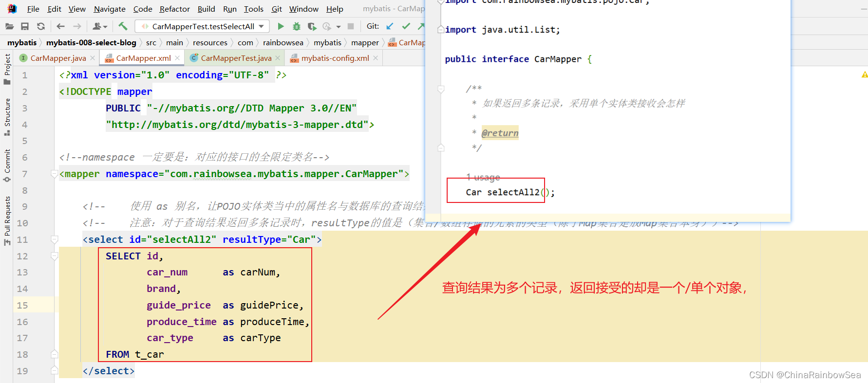Sync files with reload icon
The height and width of the screenshot is (383, 868).
(41, 26)
